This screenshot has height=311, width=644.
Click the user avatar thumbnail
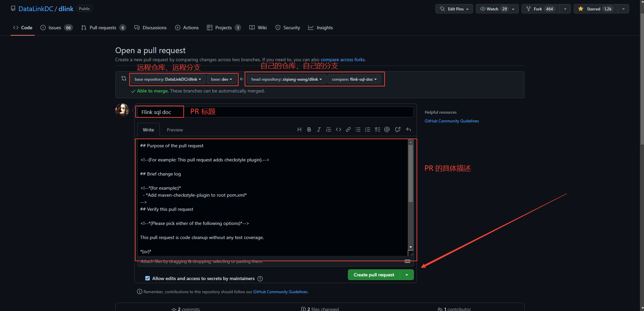(x=122, y=110)
